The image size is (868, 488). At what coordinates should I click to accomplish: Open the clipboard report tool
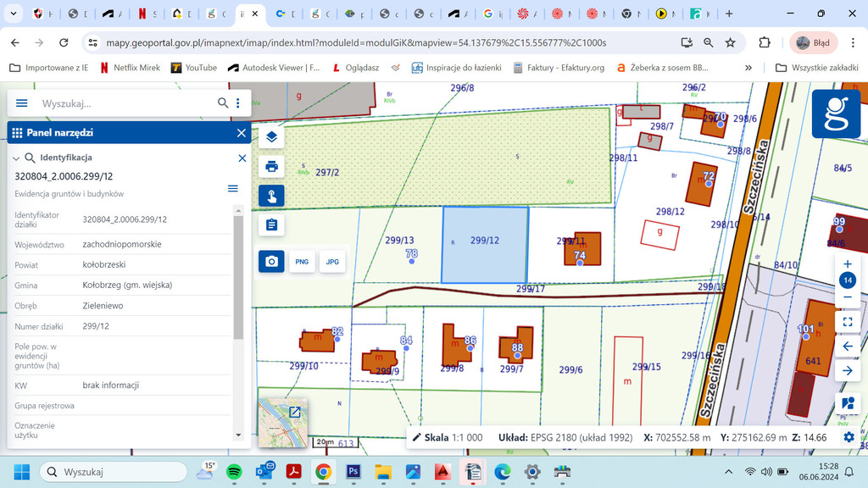pyautogui.click(x=271, y=225)
